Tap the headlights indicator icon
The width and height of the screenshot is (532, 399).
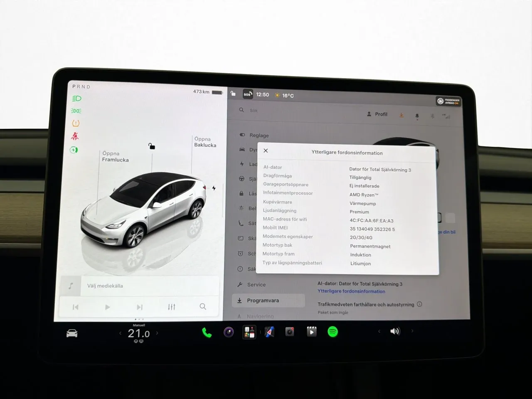pyautogui.click(x=76, y=99)
